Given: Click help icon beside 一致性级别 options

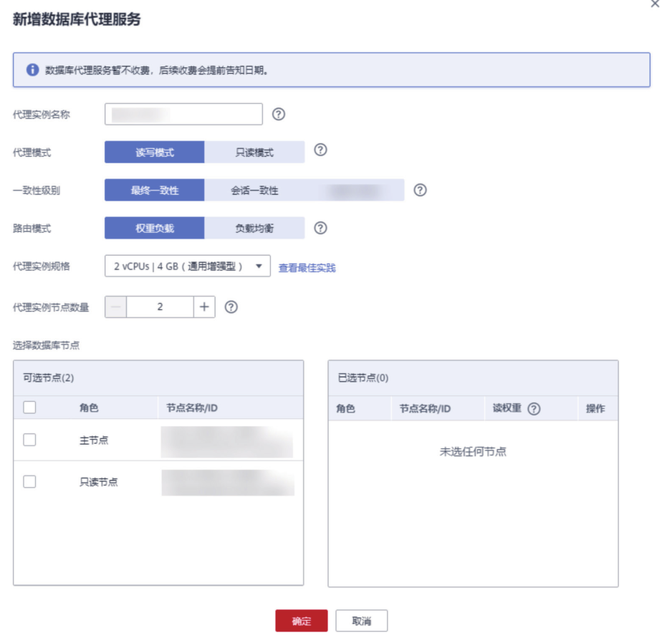Looking at the screenshot, I should (x=421, y=190).
